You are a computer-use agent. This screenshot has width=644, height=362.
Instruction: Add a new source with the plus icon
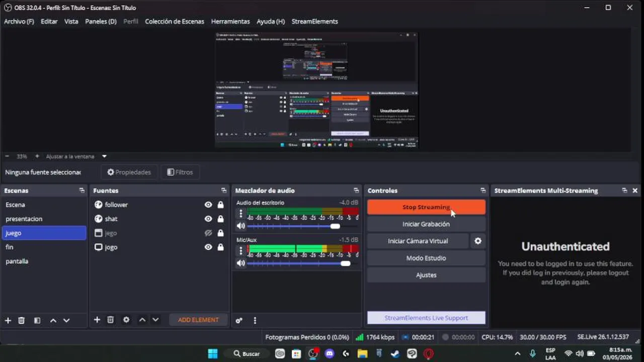tap(97, 320)
